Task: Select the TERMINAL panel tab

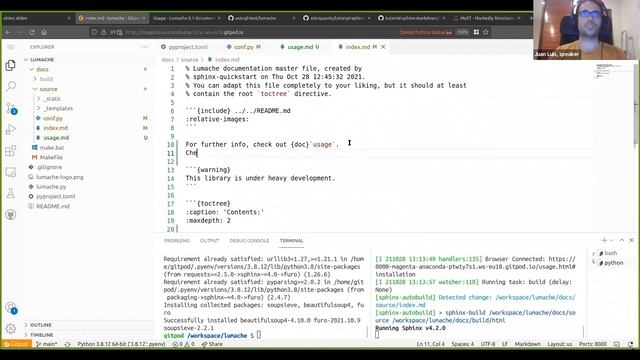Action: [x=291, y=240]
